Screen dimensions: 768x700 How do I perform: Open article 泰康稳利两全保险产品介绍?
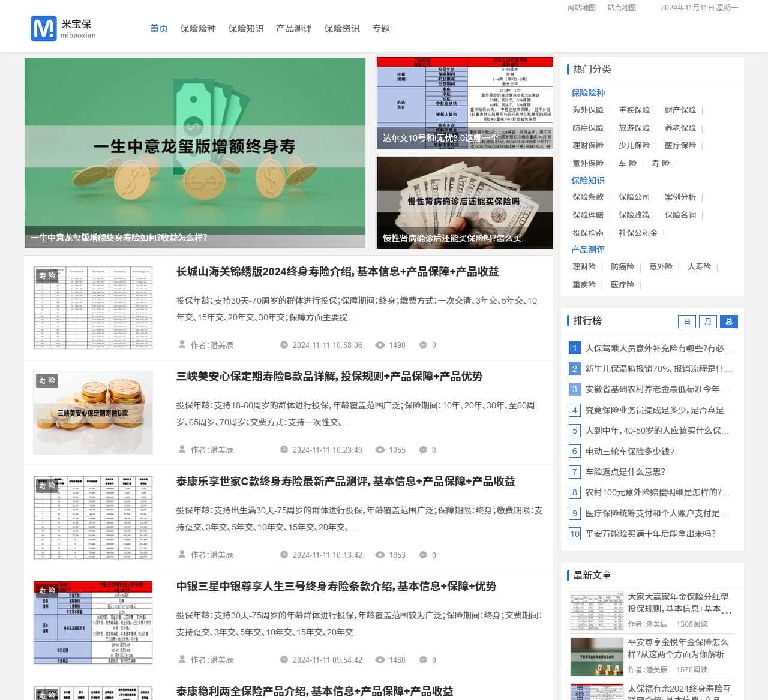click(314, 692)
